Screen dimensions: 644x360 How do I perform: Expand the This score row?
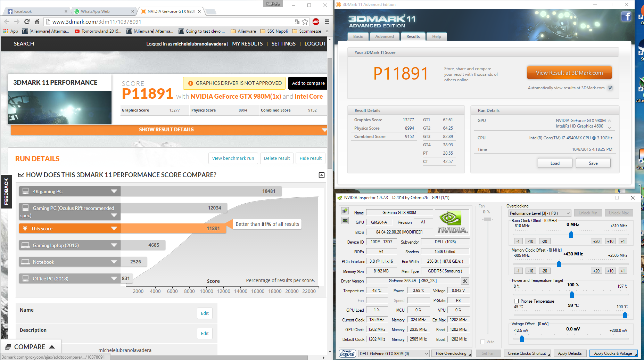[x=114, y=228]
